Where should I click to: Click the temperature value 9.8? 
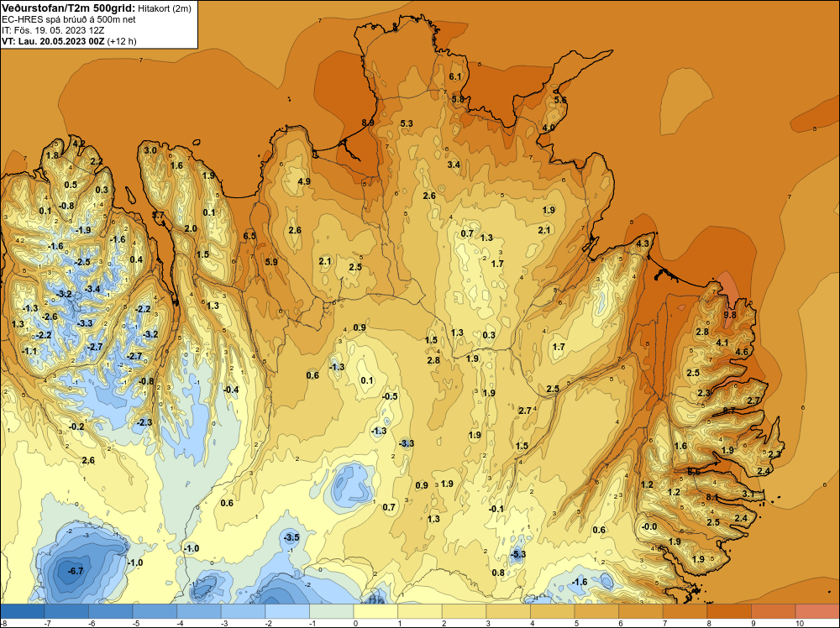730,315
